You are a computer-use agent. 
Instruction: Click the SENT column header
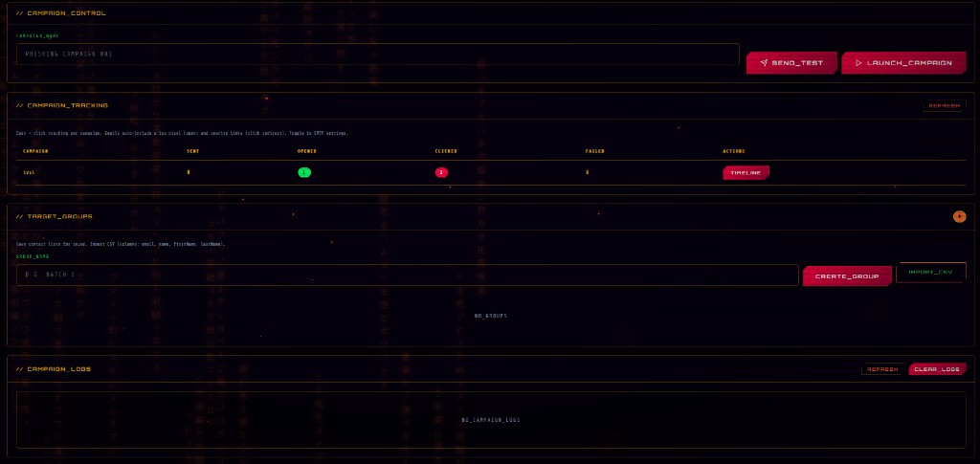[193, 151]
